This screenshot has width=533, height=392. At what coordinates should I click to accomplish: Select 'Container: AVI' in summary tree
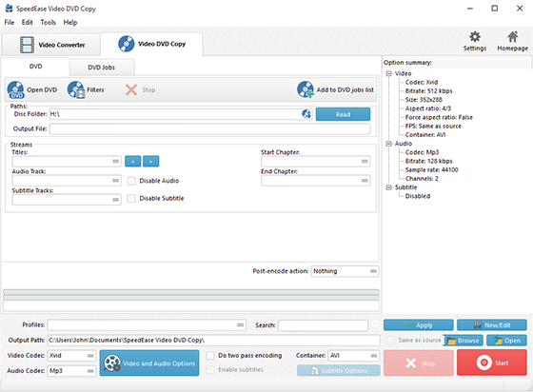[x=425, y=135]
